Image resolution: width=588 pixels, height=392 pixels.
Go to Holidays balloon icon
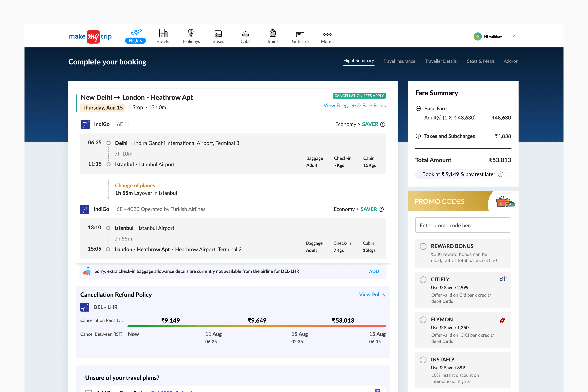coord(191,33)
